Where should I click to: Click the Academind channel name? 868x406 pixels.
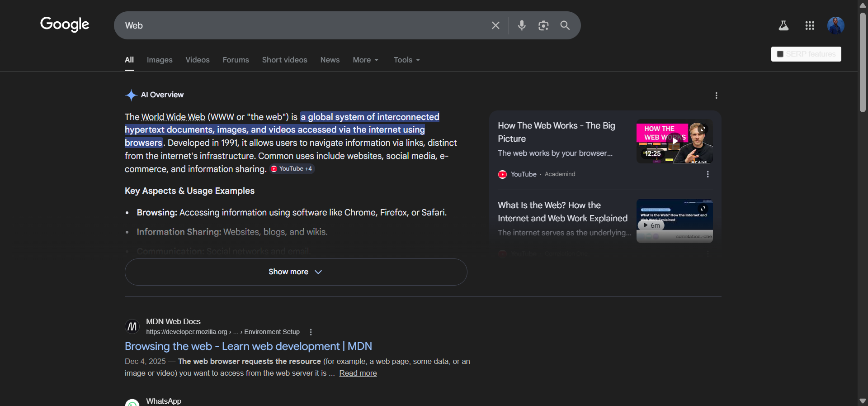560,174
